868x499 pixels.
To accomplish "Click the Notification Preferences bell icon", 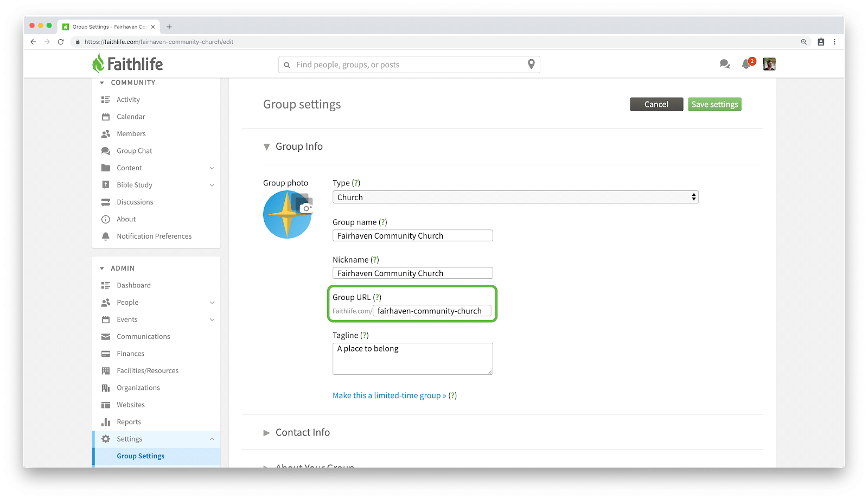I will (x=106, y=236).
